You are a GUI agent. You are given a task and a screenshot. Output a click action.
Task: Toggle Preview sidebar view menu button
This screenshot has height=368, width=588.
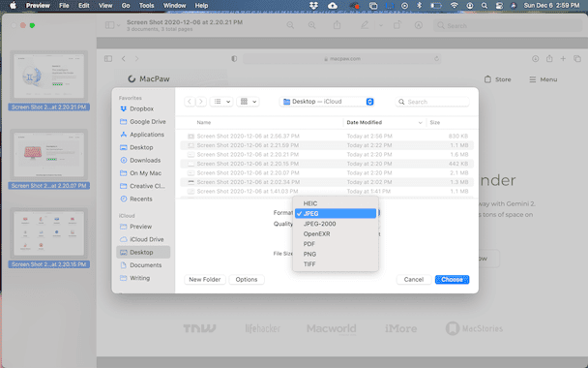coord(112,25)
